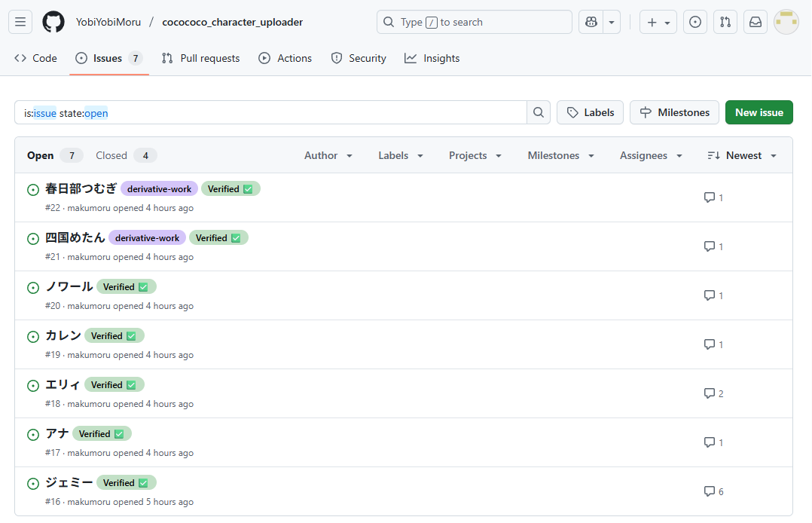Open the global issues icon in header
The height and width of the screenshot is (523, 812).
click(694, 22)
